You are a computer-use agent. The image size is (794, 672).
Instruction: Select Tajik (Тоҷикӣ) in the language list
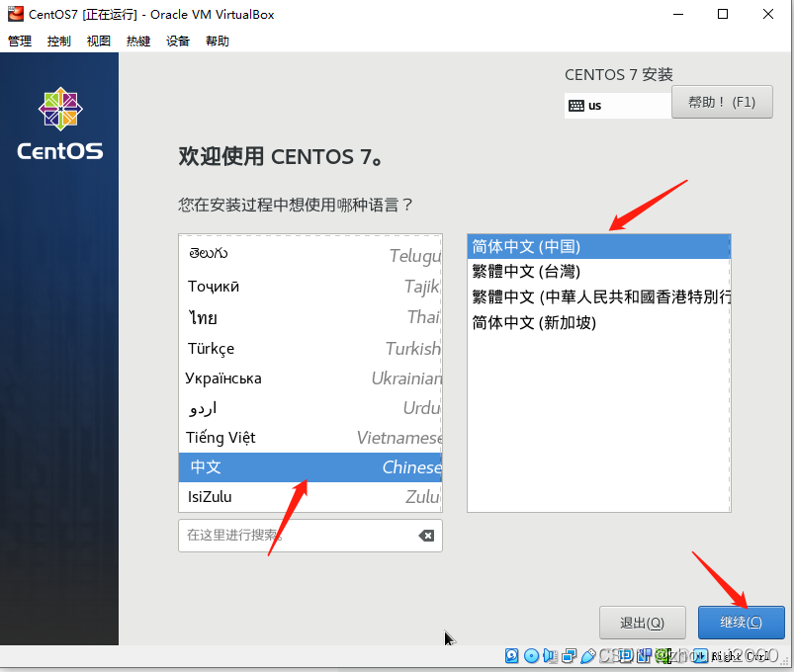pos(310,287)
